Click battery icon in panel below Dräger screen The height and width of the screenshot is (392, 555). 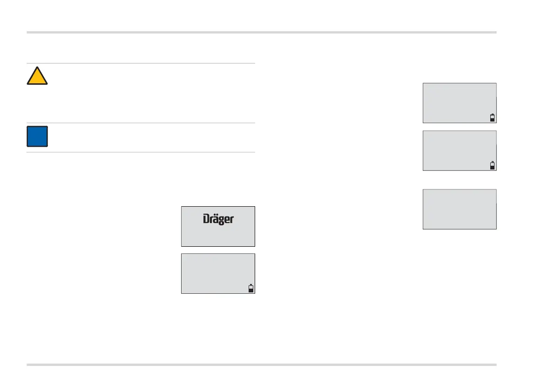tap(251, 288)
